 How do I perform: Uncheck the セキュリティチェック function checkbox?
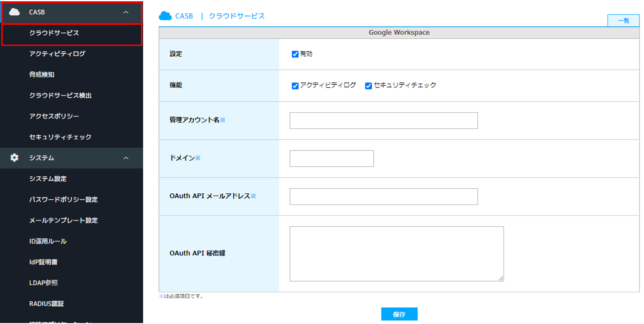point(368,86)
